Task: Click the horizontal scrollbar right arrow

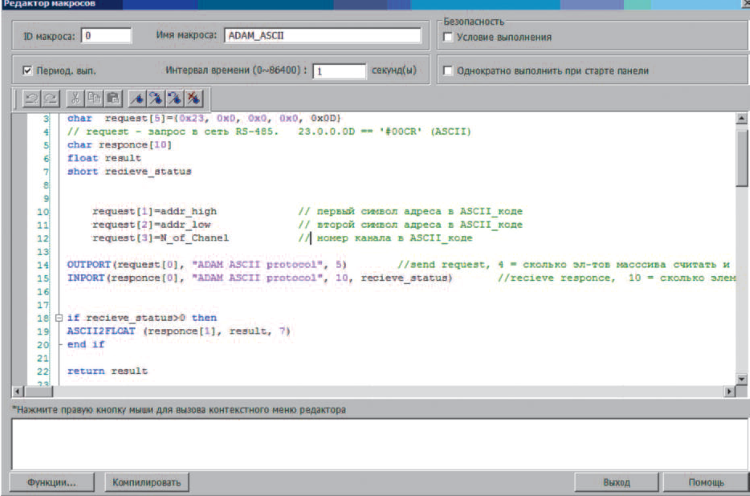Action: tap(730, 392)
